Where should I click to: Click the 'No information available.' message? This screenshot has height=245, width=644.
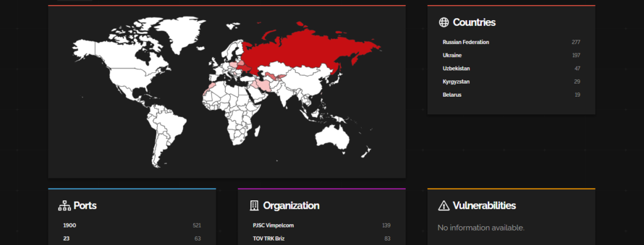[x=481, y=228]
